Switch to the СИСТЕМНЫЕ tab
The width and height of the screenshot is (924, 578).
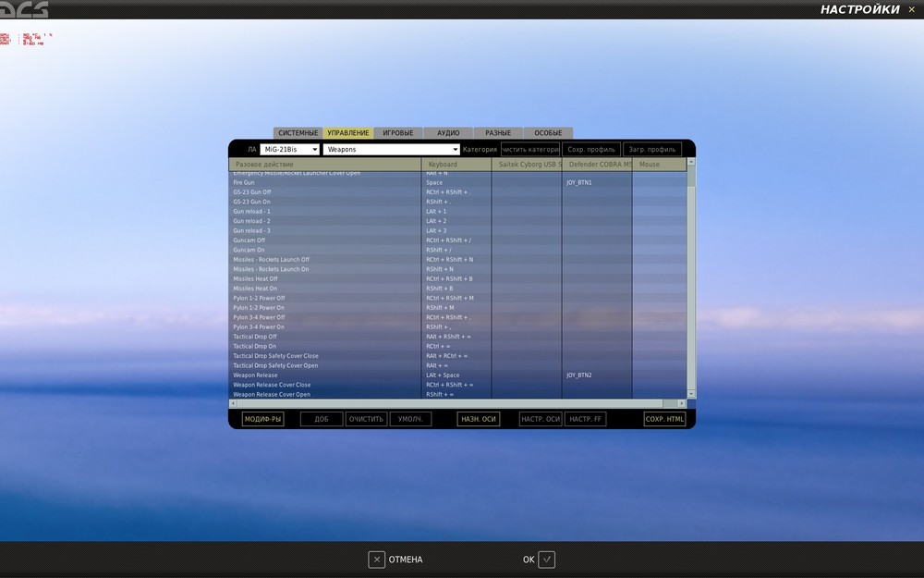[298, 132]
